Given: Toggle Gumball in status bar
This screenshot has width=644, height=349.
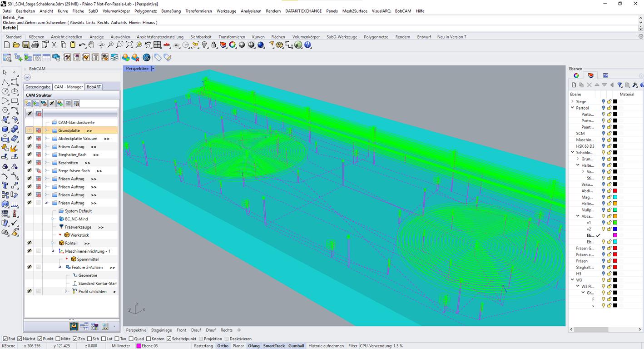Looking at the screenshot, I should (296, 346).
